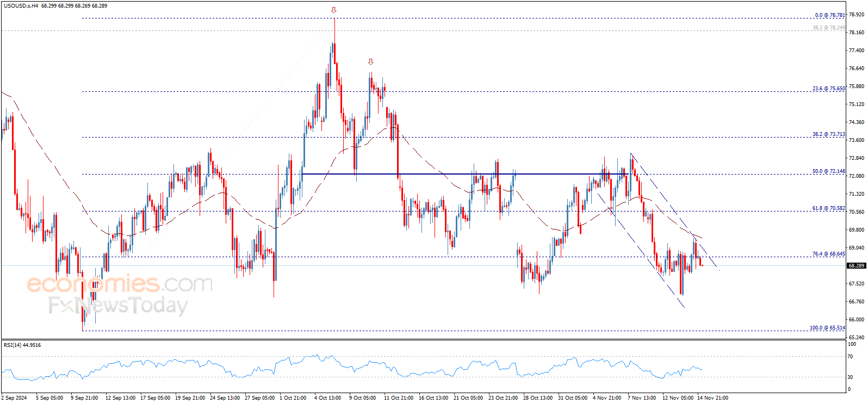The height and width of the screenshot is (404, 868).
Task: Click the 78.160 price axis label
Action: coord(857,33)
